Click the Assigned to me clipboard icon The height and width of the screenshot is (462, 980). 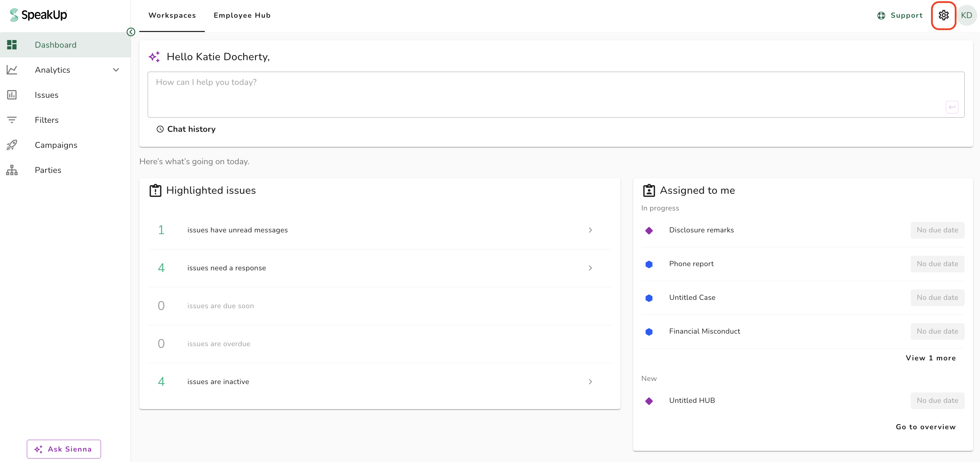[649, 190]
